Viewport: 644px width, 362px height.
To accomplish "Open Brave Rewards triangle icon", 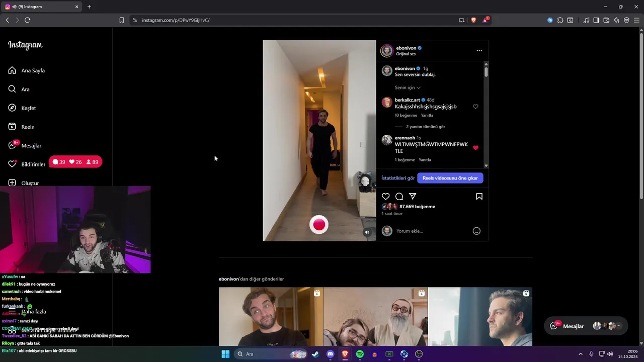I will [486, 20].
